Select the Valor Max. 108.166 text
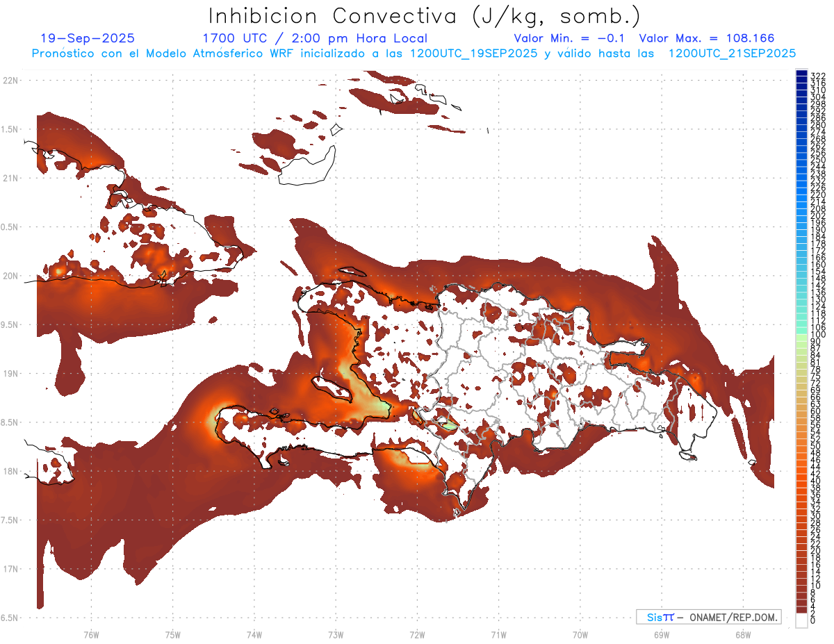 point(707,38)
